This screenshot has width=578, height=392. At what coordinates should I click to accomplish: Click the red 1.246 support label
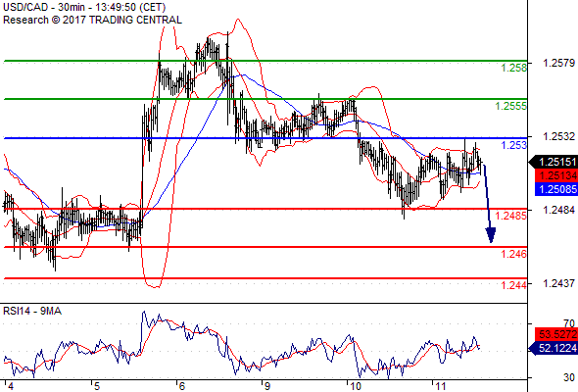(514, 254)
